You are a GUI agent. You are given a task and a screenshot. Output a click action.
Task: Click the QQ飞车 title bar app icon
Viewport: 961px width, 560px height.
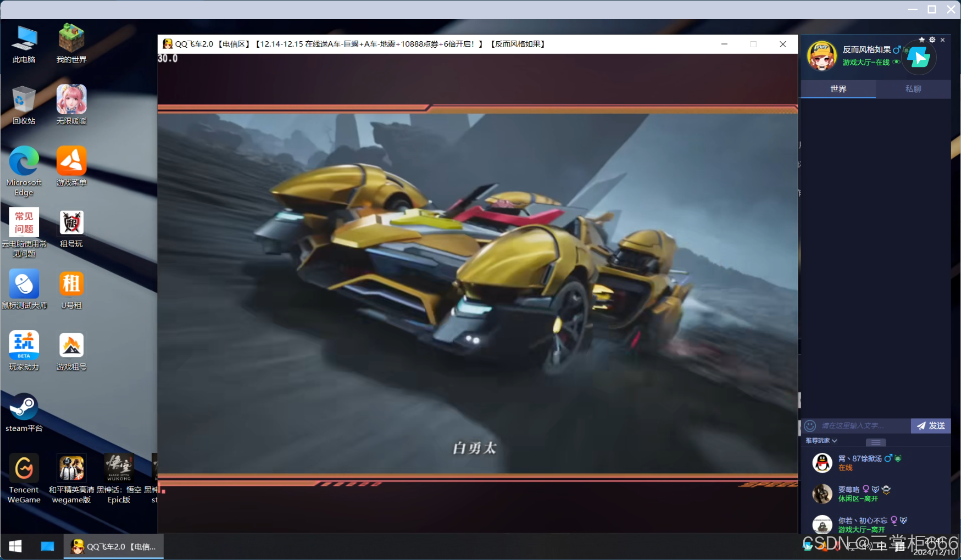[x=168, y=44]
